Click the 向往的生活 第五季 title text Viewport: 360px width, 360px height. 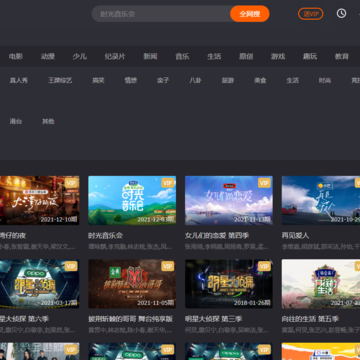tap(310, 319)
